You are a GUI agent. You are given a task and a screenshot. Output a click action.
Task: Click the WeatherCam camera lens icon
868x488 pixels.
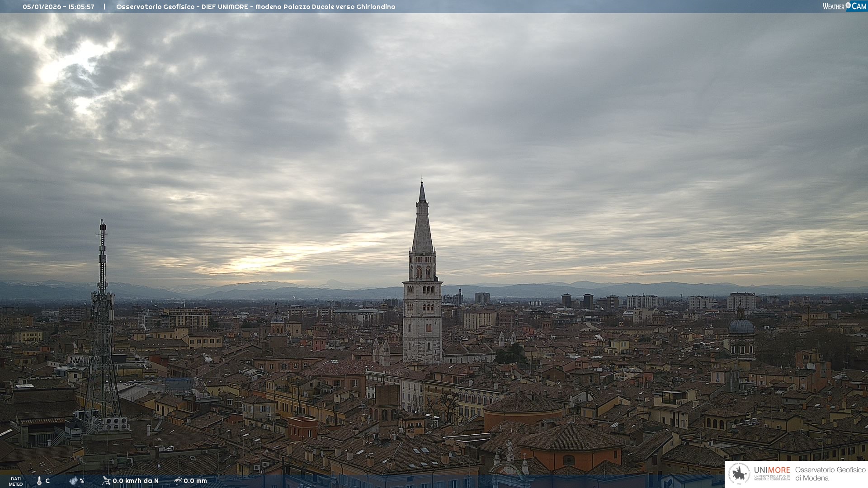coord(848,5)
